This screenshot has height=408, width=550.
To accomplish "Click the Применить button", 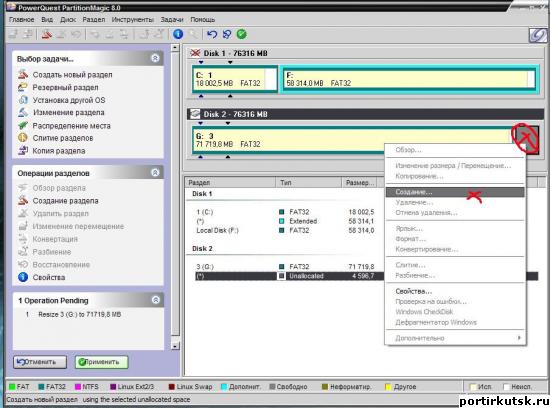I will pos(102,362).
